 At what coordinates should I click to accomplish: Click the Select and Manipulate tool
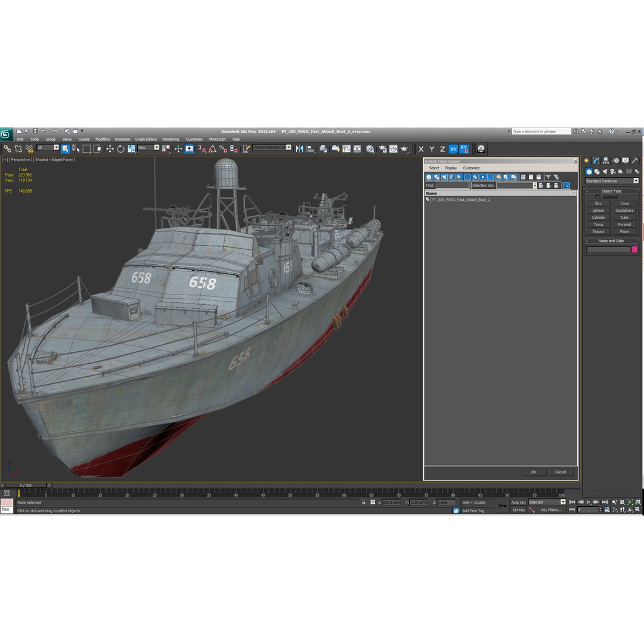[x=178, y=148]
